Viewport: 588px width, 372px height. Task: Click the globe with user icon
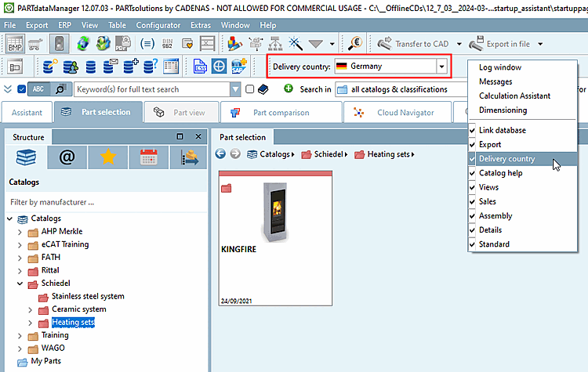coord(103,44)
